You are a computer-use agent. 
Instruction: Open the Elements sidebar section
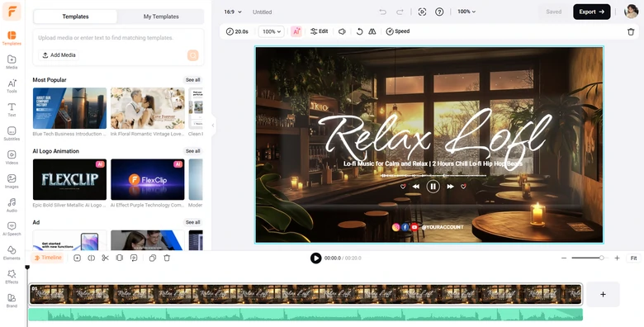(x=12, y=253)
